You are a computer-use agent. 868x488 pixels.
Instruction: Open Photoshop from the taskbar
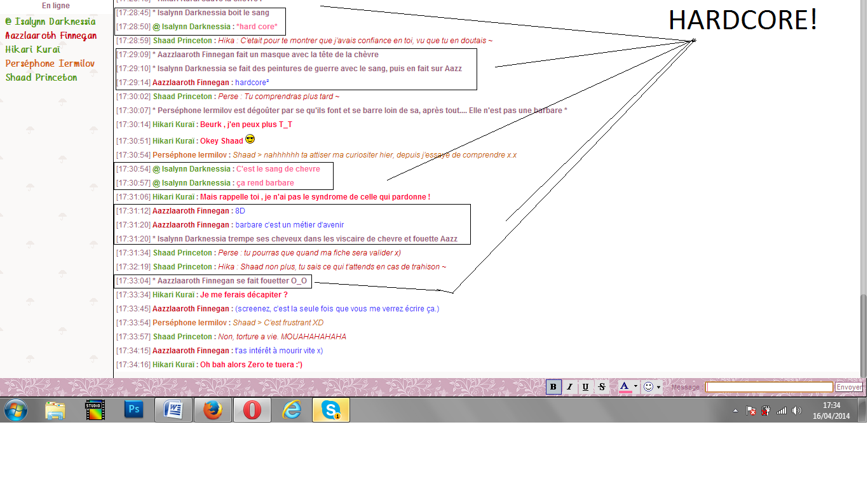tap(134, 410)
